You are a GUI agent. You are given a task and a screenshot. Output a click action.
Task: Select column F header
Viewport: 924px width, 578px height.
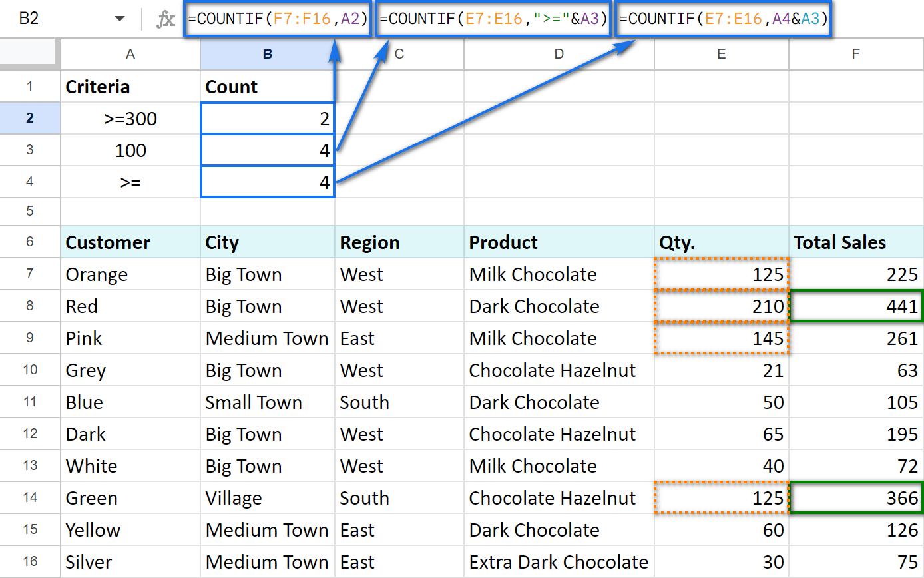click(x=856, y=54)
